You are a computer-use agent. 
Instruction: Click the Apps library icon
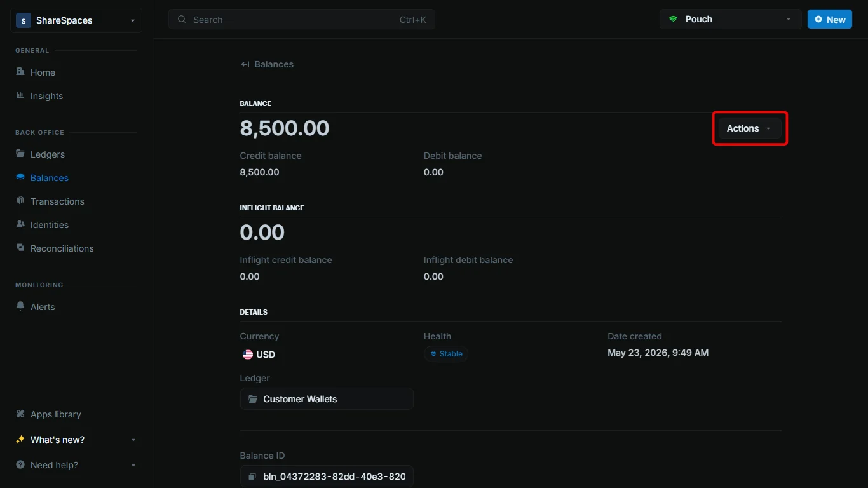pos(20,414)
